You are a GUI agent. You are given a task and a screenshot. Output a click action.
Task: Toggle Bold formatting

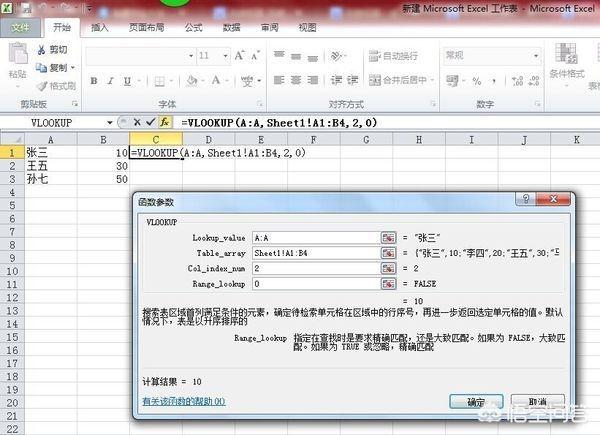94,81
